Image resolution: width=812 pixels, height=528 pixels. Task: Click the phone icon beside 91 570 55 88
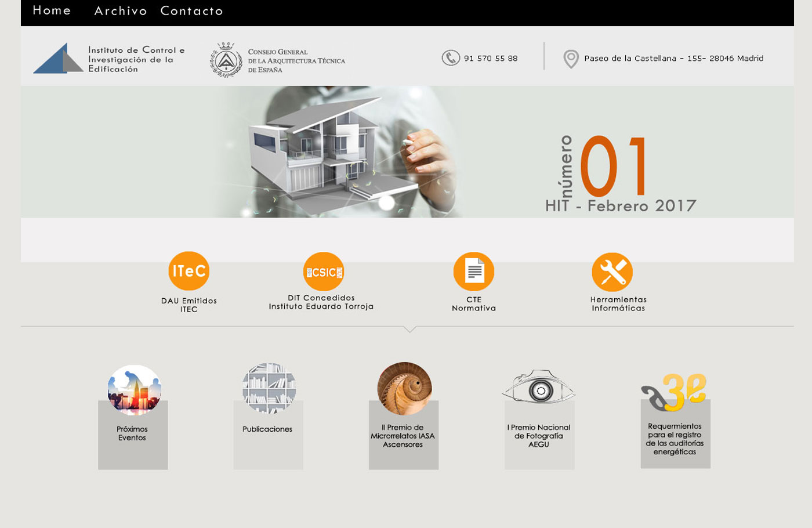click(450, 58)
